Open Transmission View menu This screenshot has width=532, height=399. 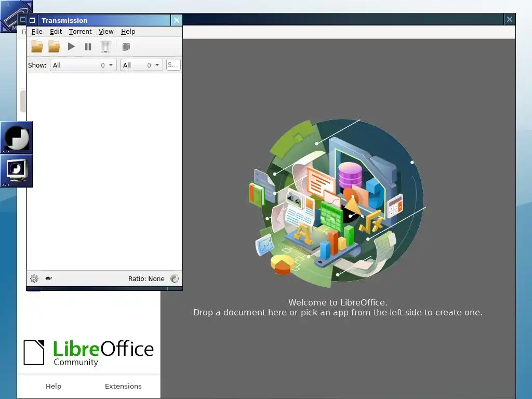(106, 32)
